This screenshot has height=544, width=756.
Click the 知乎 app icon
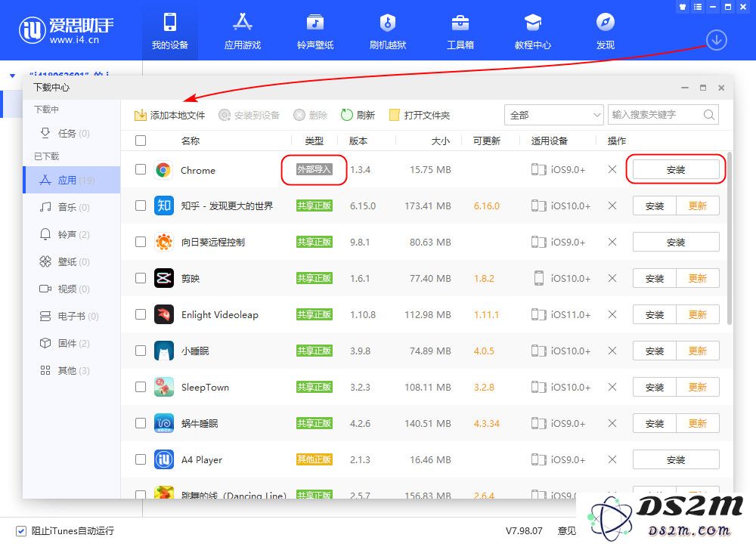coord(163,206)
